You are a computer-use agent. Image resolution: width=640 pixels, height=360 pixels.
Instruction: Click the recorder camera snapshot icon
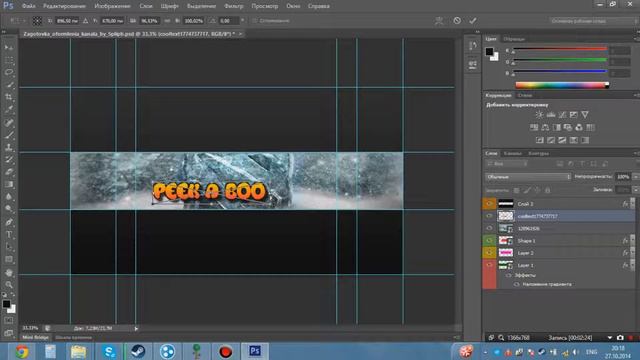(x=620, y=338)
